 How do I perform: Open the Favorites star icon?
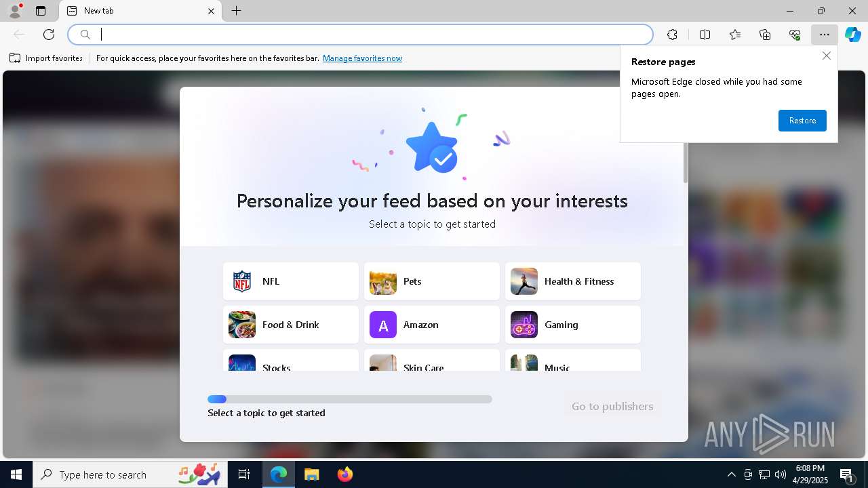click(735, 35)
